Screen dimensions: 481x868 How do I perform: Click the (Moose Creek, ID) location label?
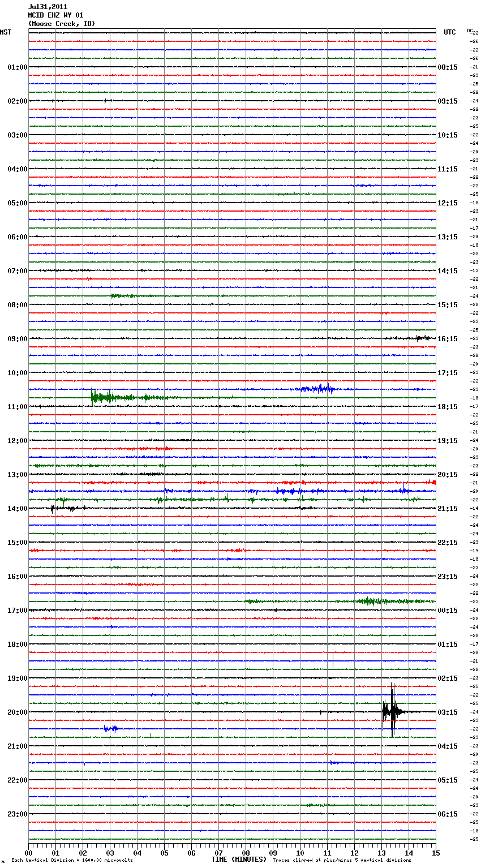click(x=62, y=24)
